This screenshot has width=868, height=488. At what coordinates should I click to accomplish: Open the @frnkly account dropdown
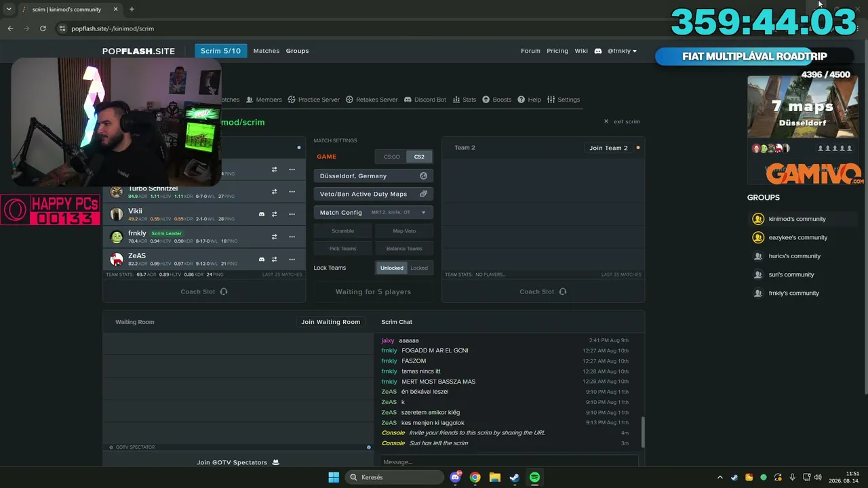pyautogui.click(x=622, y=51)
